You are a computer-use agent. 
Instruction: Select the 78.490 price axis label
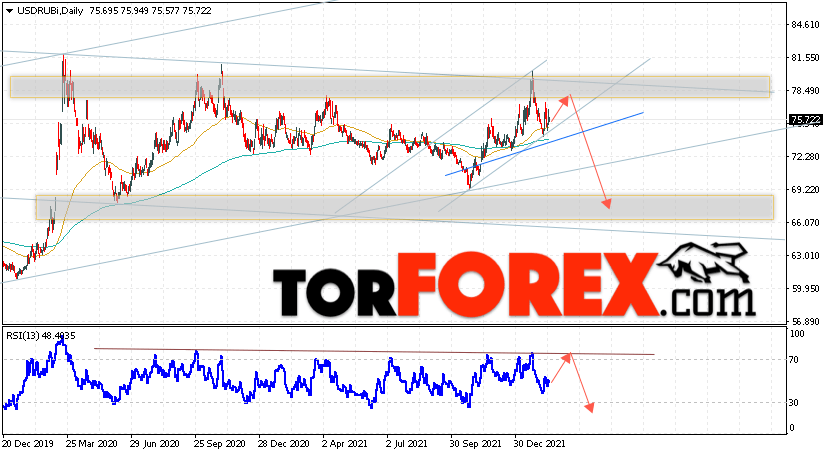click(x=805, y=91)
